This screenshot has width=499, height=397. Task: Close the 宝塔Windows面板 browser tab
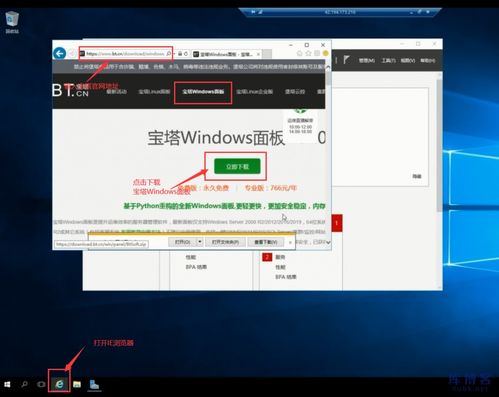pos(258,54)
